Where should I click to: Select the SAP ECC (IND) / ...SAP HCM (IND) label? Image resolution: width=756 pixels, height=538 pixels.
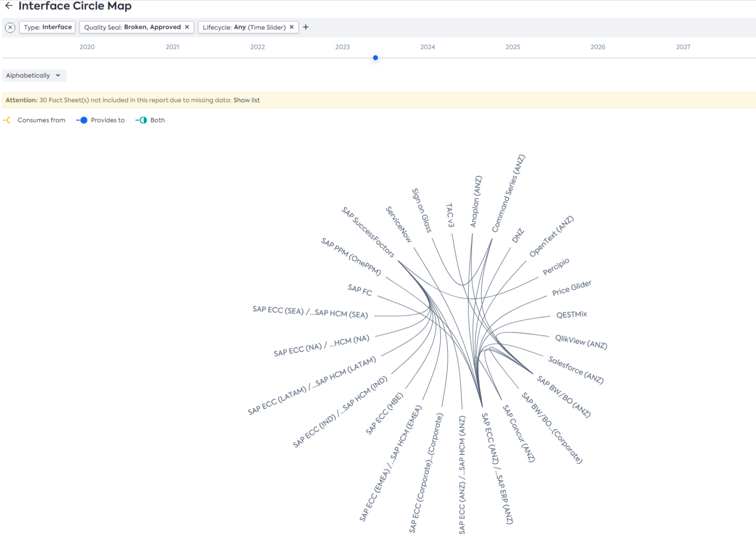click(x=340, y=412)
